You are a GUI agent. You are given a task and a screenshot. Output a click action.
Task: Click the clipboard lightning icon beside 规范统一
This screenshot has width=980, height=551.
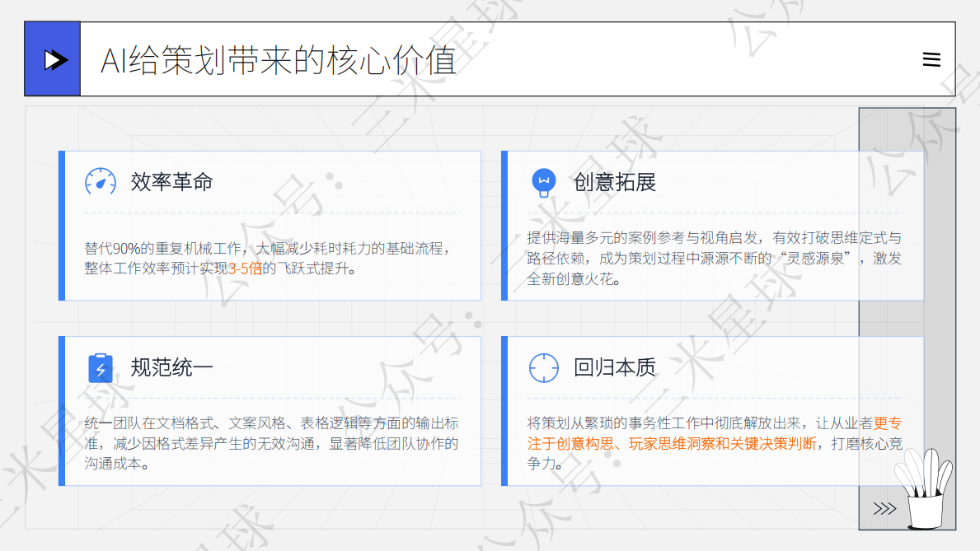(101, 367)
